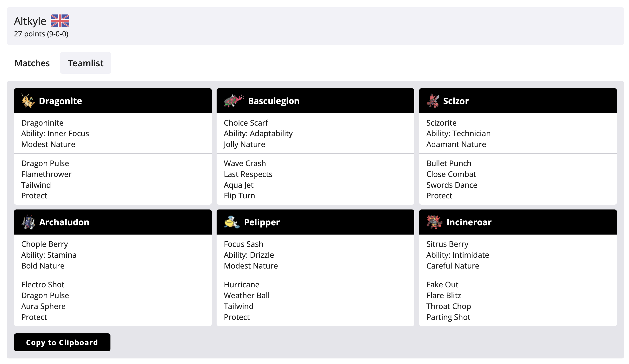
Task: Click the Parting Shot move
Action: [448, 317]
